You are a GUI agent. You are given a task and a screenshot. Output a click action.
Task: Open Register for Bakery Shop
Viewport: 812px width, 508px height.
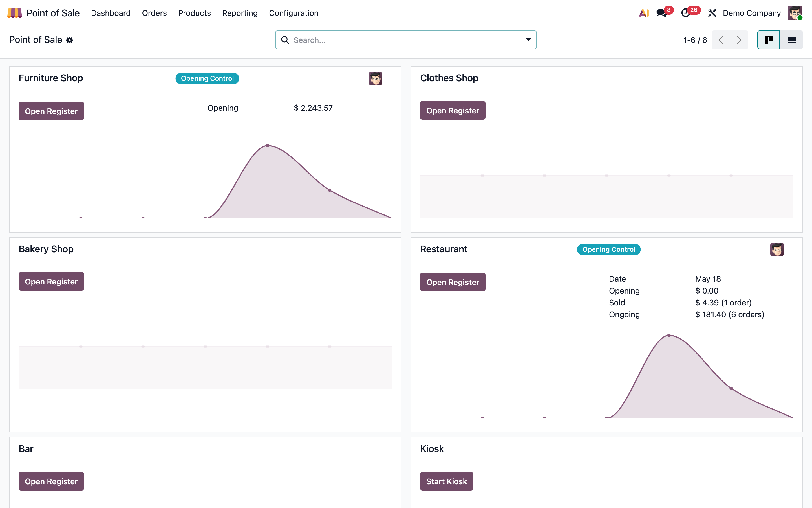click(x=51, y=281)
